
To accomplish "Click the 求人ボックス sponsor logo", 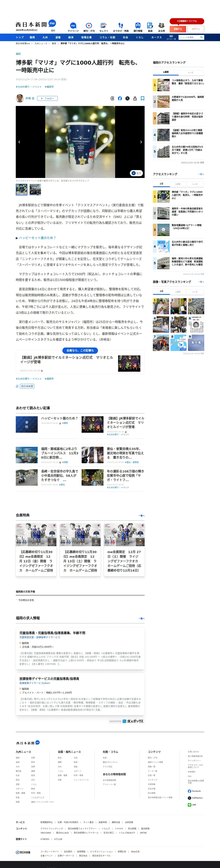I will point(133,721).
